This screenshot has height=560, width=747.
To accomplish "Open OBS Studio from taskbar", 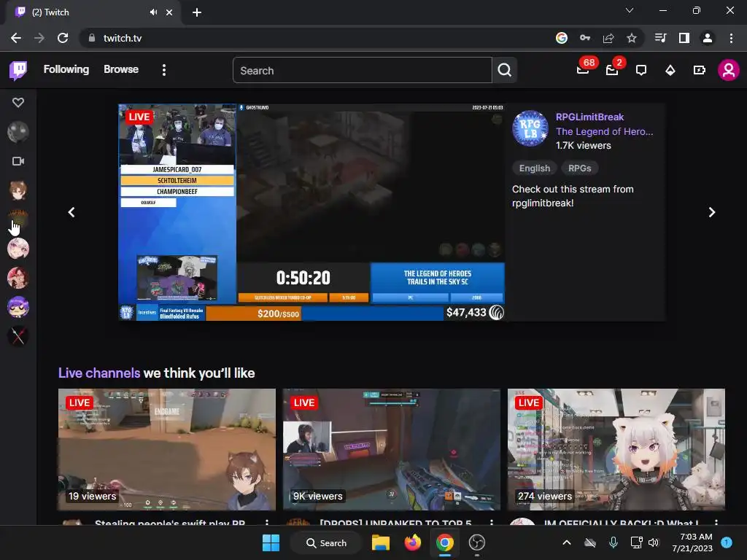I will tap(477, 542).
